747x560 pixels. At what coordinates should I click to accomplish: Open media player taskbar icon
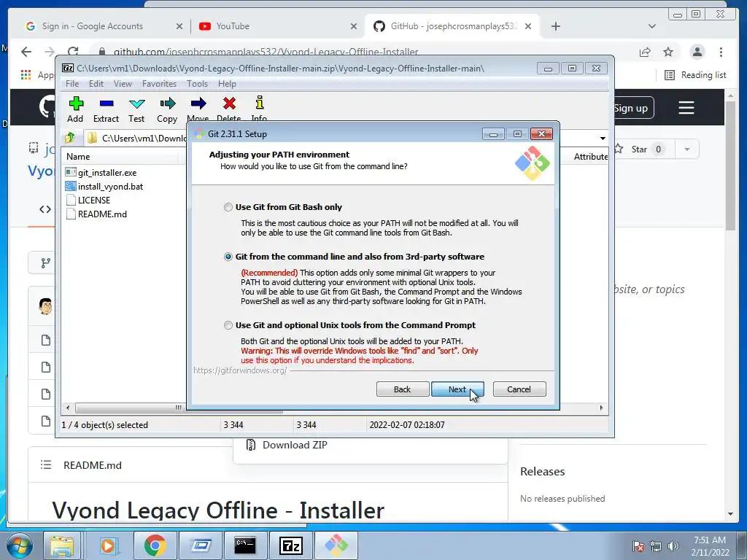coord(108,545)
